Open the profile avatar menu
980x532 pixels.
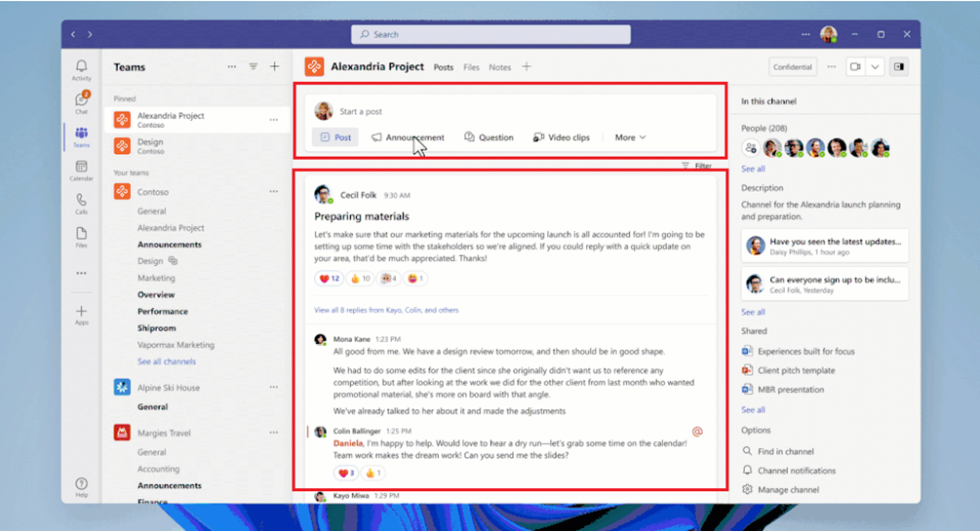[829, 34]
